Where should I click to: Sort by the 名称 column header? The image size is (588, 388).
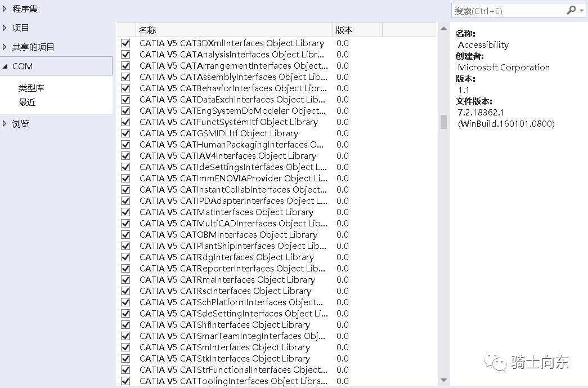(x=234, y=30)
